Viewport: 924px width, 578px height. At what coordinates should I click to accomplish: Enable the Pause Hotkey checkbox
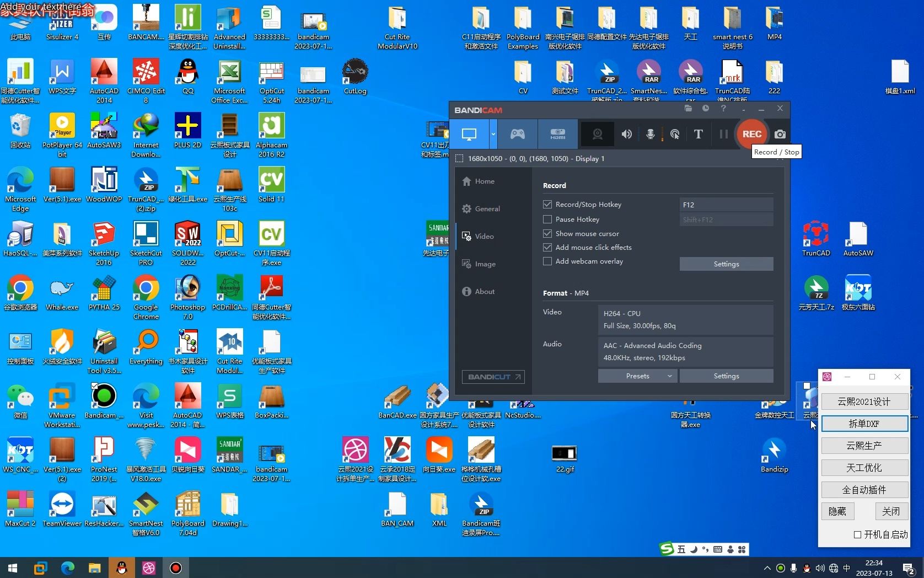click(547, 219)
